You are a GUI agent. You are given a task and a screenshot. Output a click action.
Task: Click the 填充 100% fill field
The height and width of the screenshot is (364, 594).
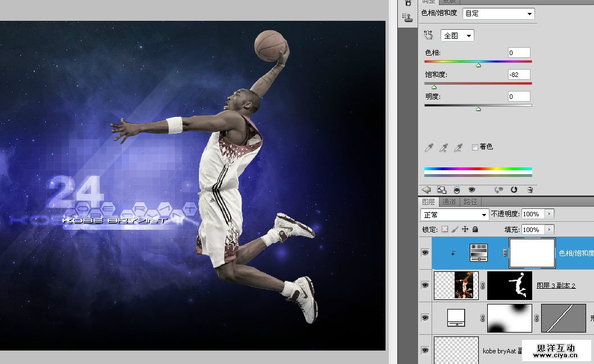(533, 229)
